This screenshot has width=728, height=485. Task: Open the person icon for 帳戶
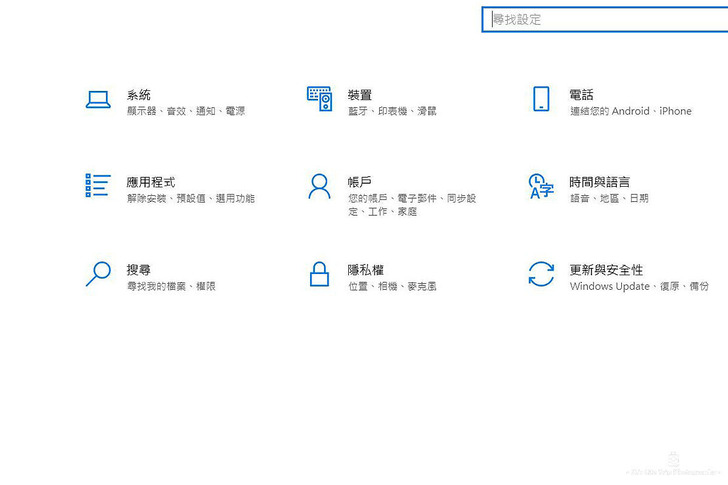point(319,186)
